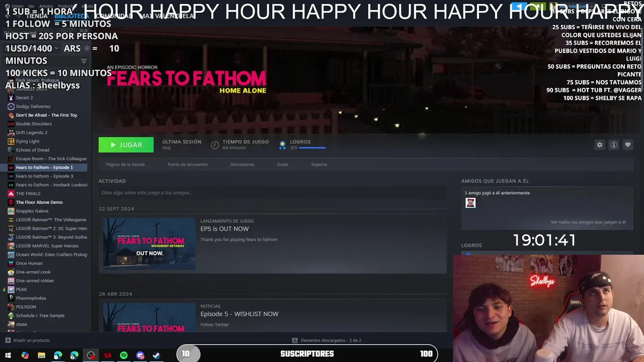Open Windows Start menu
Viewport: 644px width, 362px height.
[8, 355]
